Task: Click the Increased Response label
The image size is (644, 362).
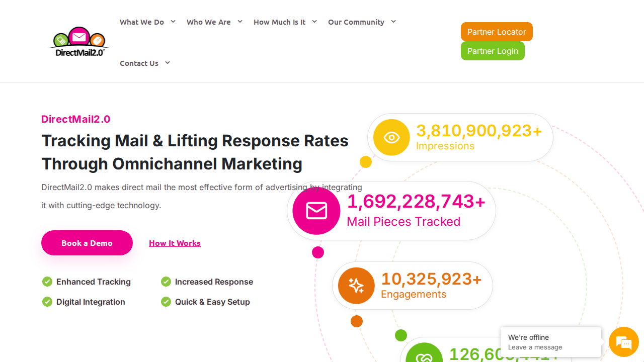Action: tap(214, 282)
